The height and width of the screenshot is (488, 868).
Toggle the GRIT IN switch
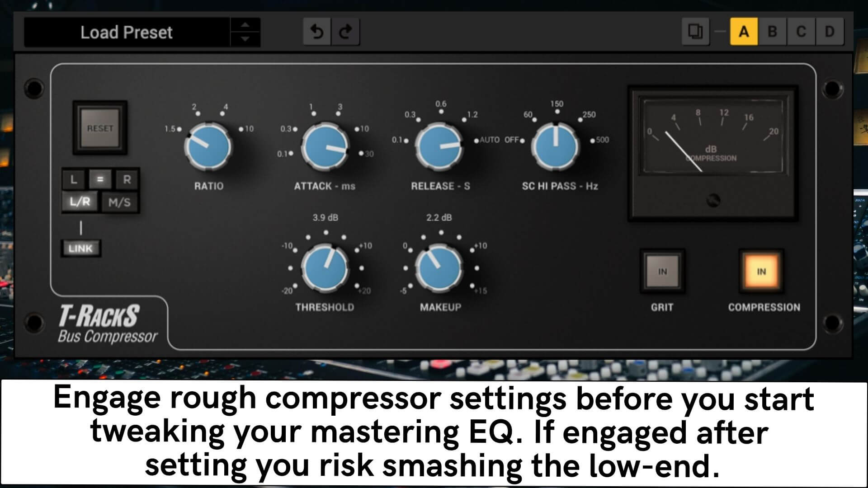(x=662, y=272)
